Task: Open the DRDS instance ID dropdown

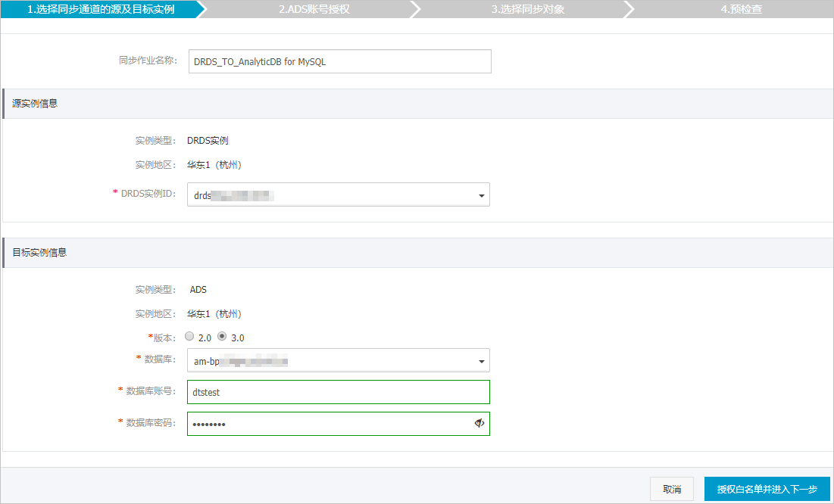Action: pyautogui.click(x=339, y=194)
